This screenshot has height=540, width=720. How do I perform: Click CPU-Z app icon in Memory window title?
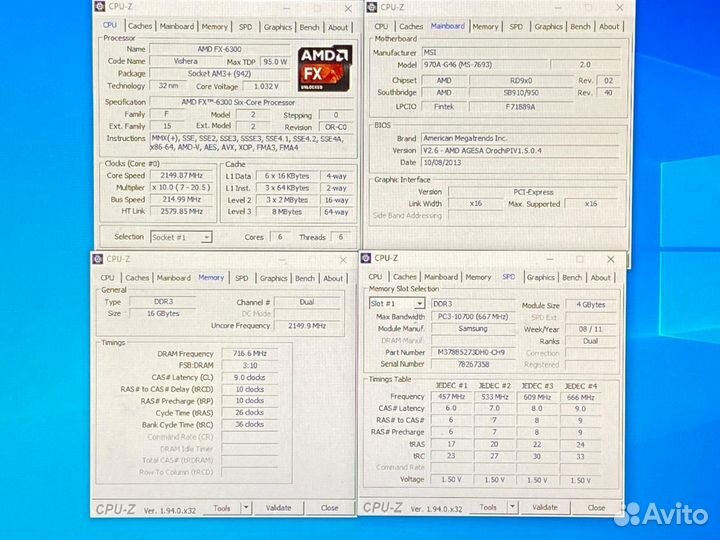click(97, 259)
